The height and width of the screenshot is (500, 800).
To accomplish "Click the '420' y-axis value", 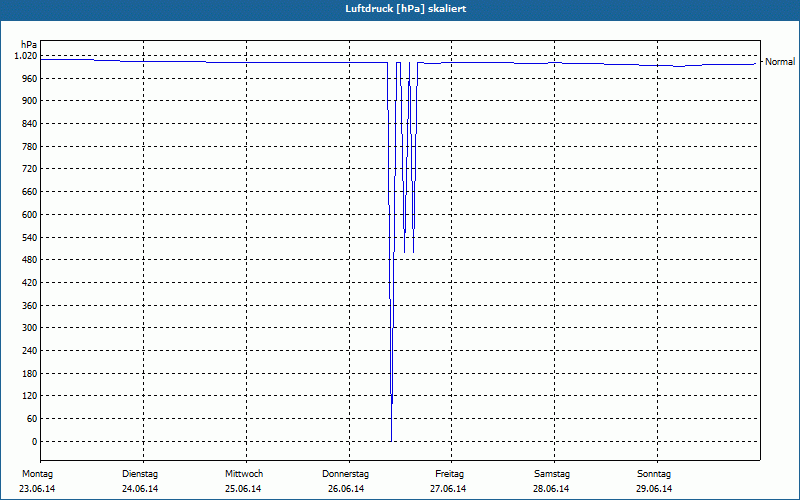I will [31, 283].
